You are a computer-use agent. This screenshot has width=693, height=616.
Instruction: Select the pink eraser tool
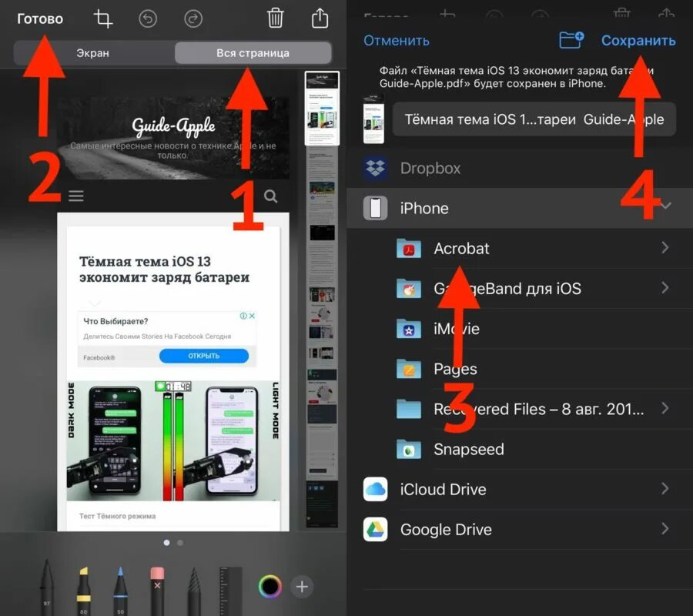point(157,590)
